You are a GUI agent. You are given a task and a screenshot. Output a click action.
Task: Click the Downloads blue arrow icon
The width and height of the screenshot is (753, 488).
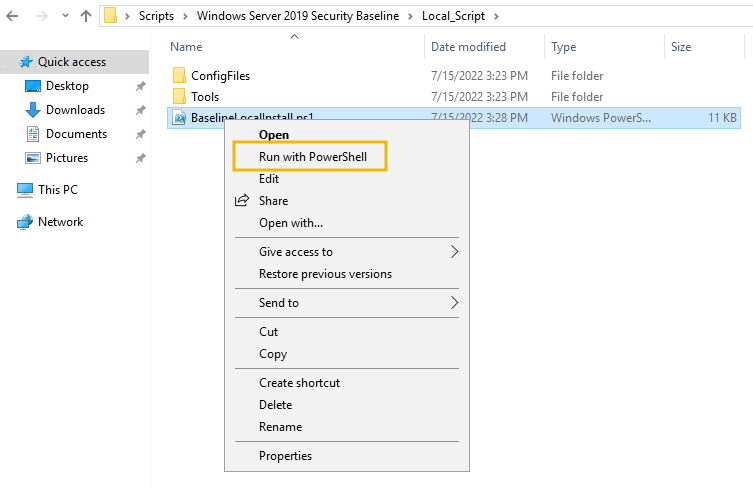tap(33, 110)
